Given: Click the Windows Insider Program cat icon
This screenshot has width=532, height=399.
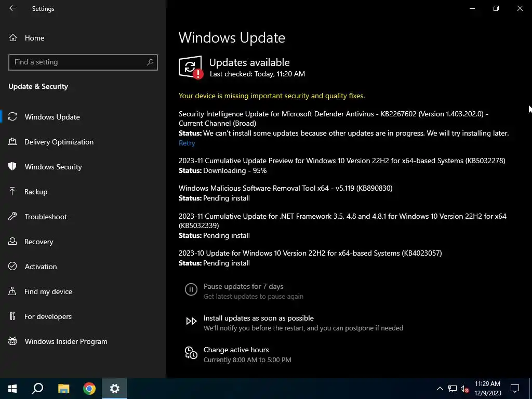Looking at the screenshot, I should pos(12,341).
